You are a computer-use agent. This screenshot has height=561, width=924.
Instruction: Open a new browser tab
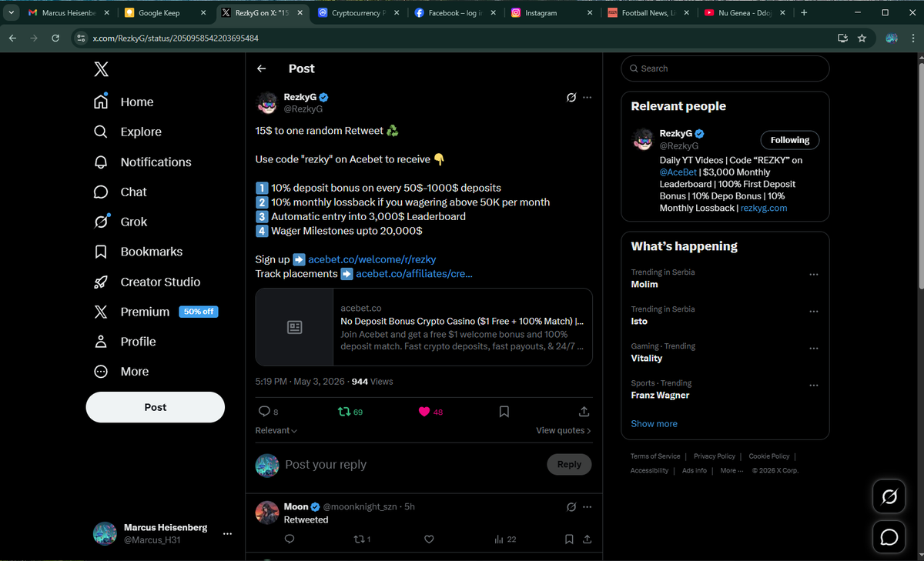[804, 13]
